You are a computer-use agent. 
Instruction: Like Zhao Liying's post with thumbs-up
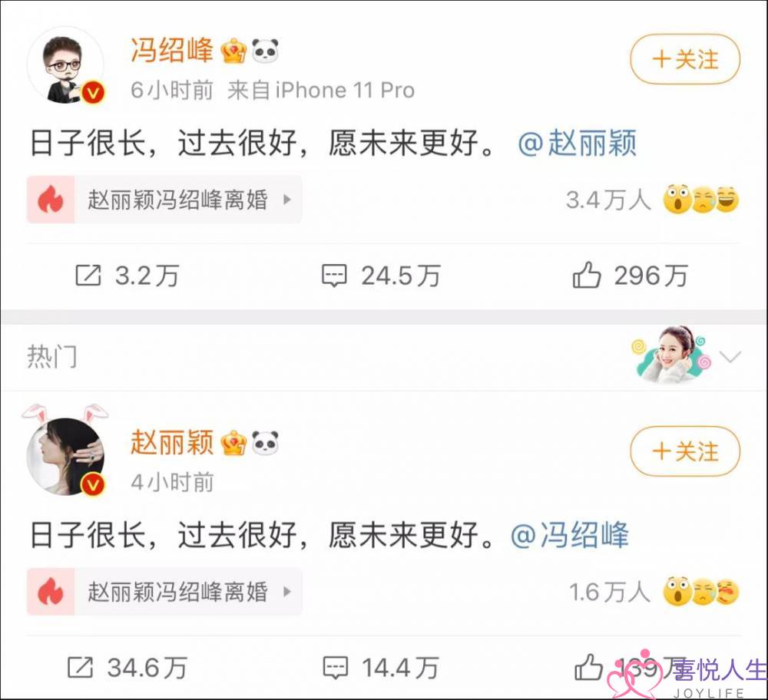click(588, 667)
